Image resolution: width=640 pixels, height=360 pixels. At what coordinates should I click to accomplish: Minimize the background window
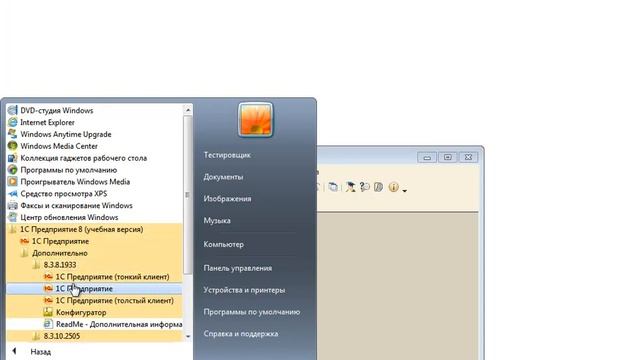click(427, 157)
